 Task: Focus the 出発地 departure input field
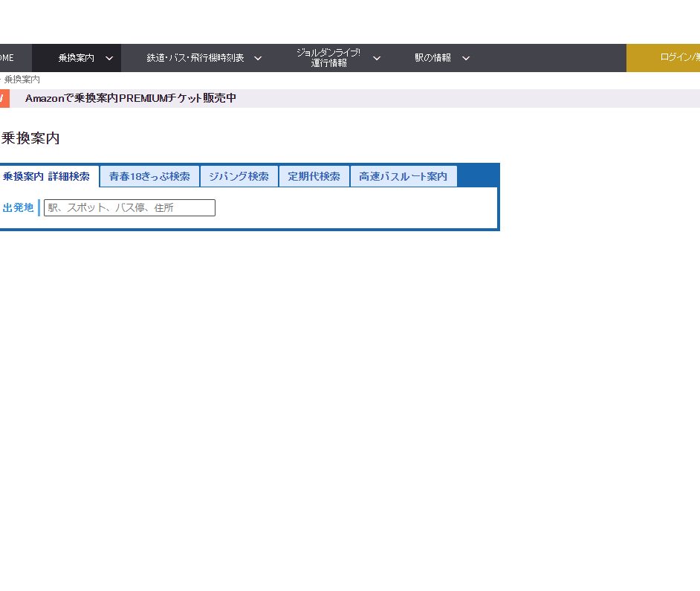(x=129, y=208)
